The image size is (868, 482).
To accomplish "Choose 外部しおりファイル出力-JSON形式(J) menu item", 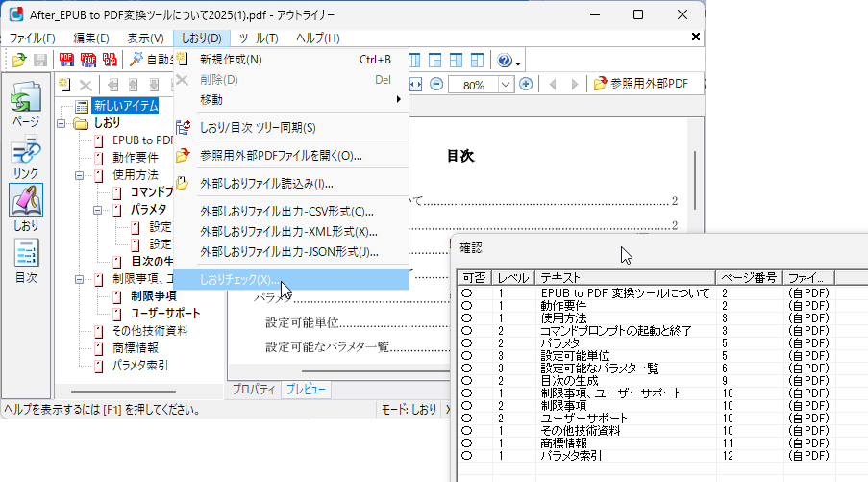I will pyautogui.click(x=291, y=251).
